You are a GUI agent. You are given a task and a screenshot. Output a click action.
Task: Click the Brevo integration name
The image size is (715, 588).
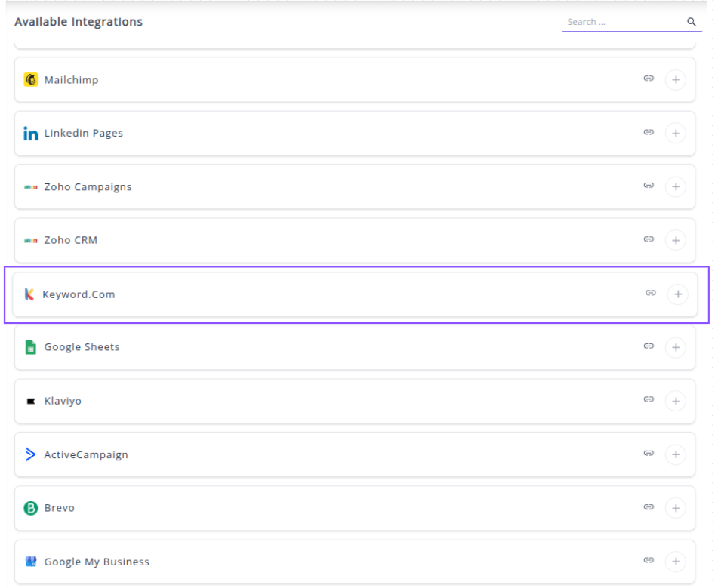[x=59, y=508]
